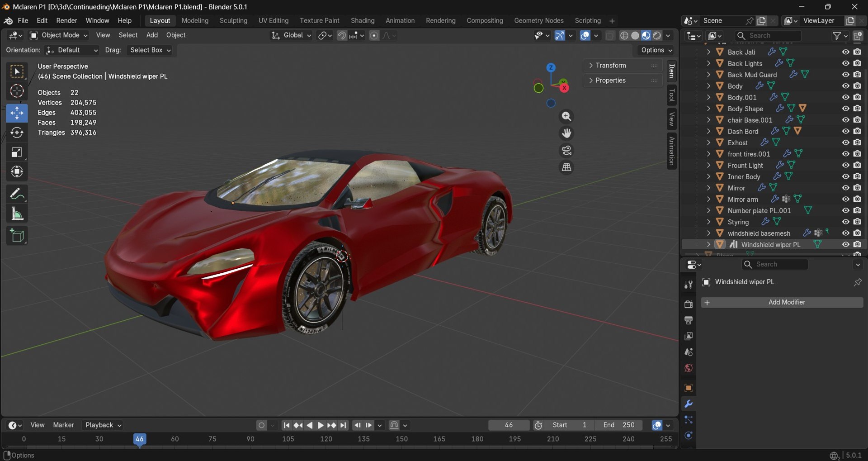This screenshot has width=868, height=461.
Task: Open the Scene properties tab
Action: click(689, 352)
